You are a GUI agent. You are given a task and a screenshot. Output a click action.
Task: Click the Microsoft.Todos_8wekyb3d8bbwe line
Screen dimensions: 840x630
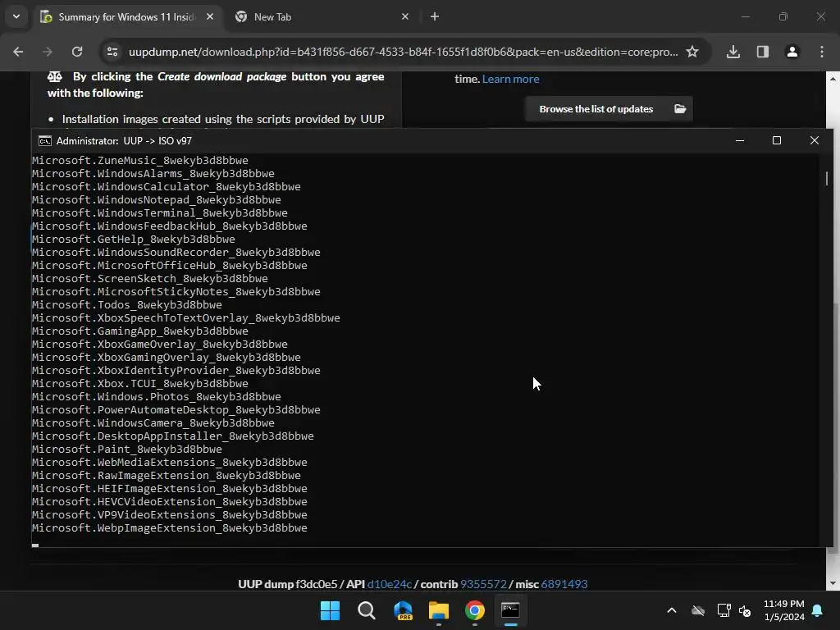click(x=126, y=305)
